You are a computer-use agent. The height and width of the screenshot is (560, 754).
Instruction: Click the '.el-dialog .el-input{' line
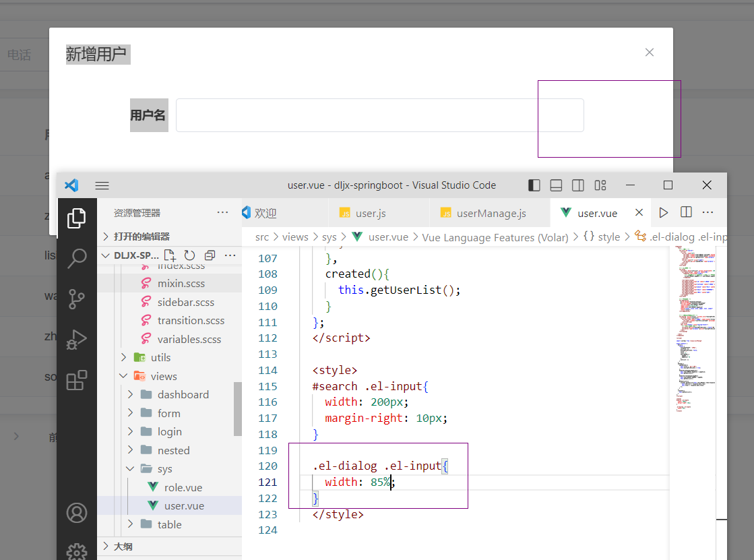tap(380, 466)
